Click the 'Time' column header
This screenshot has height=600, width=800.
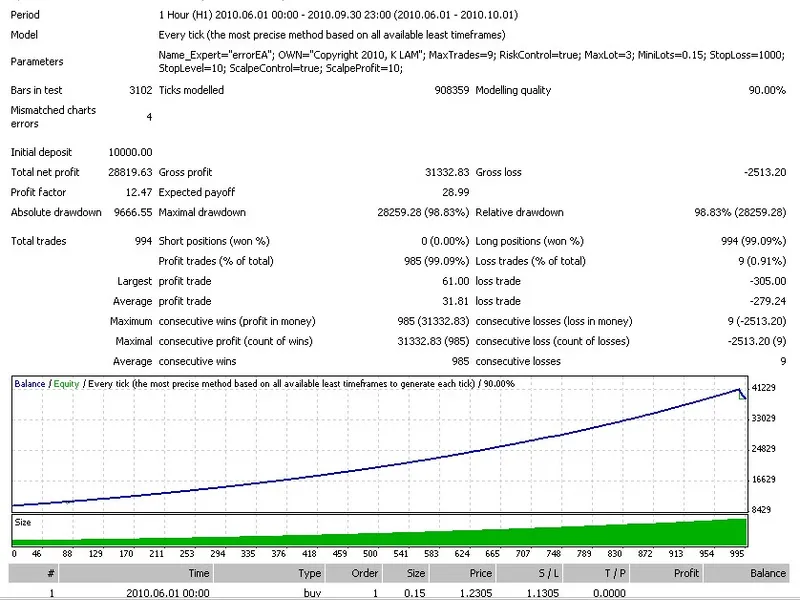click(x=136, y=573)
